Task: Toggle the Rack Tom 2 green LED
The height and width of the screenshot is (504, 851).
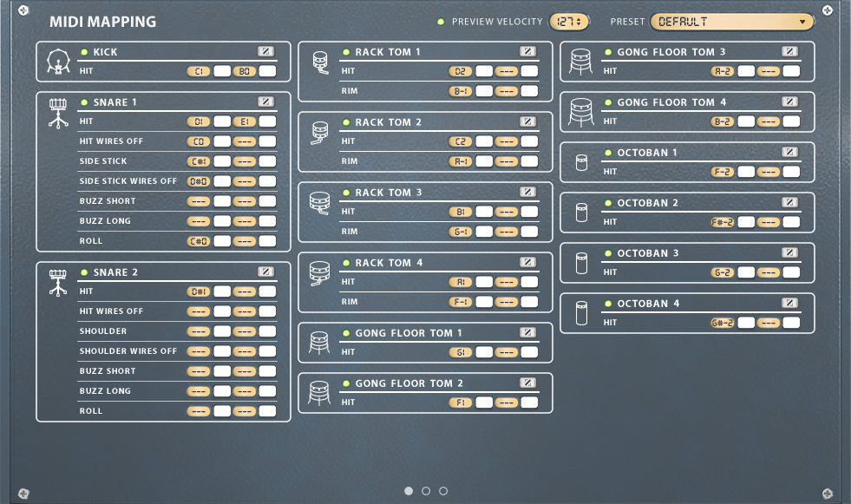Action: (346, 122)
